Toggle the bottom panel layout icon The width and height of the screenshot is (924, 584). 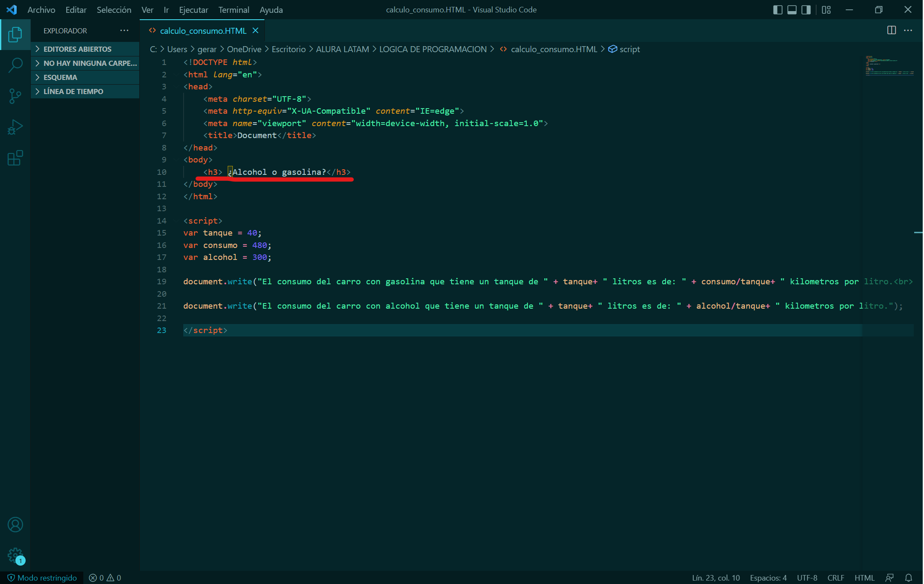[792, 9]
